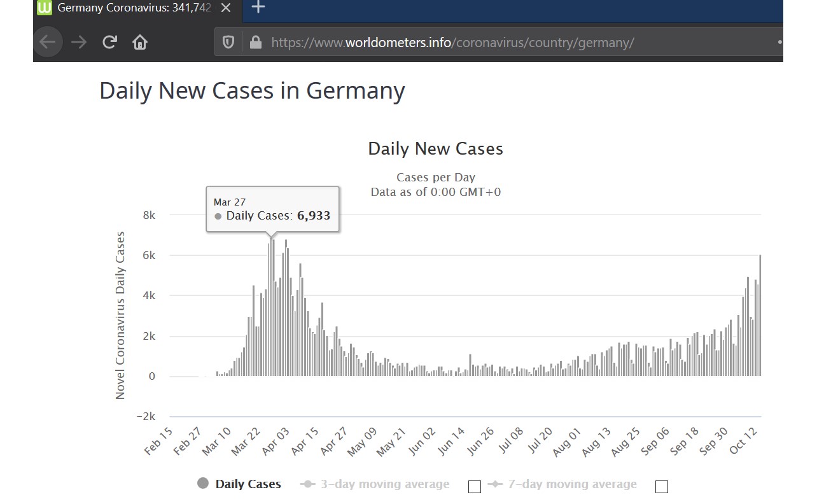Go to the browser Home page
This screenshot has width=817, height=504.
(x=140, y=42)
